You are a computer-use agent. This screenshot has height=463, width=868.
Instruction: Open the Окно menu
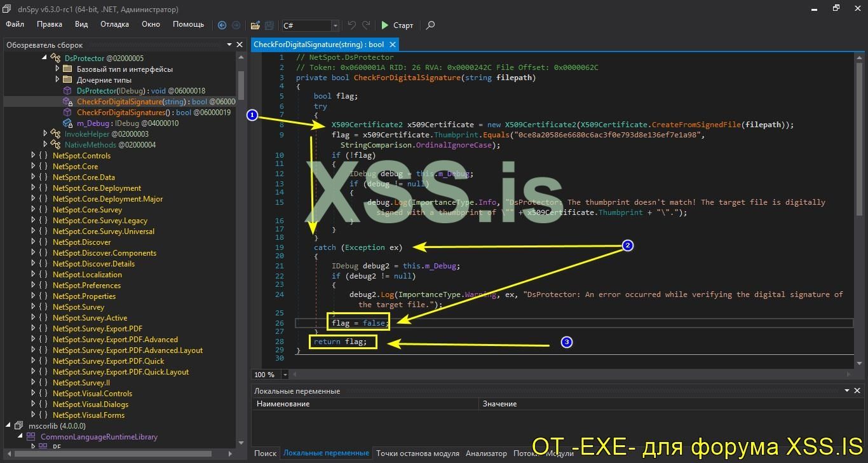[x=151, y=24]
